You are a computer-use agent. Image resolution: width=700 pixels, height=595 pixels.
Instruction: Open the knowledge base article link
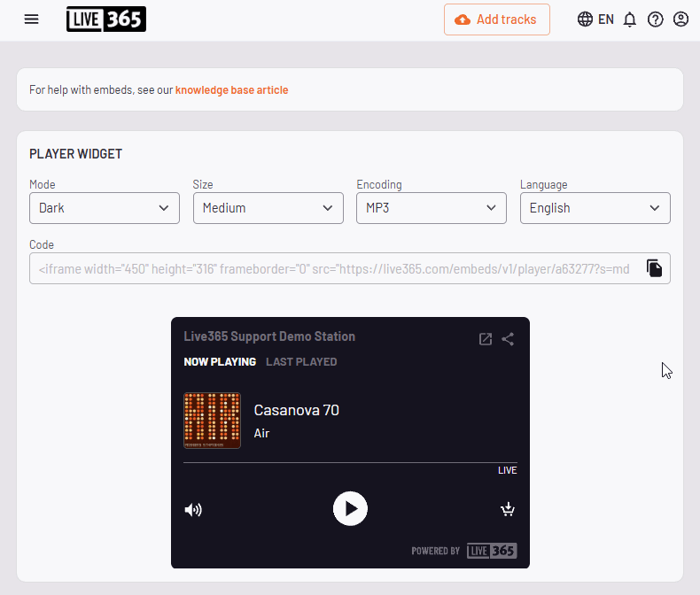tap(231, 90)
